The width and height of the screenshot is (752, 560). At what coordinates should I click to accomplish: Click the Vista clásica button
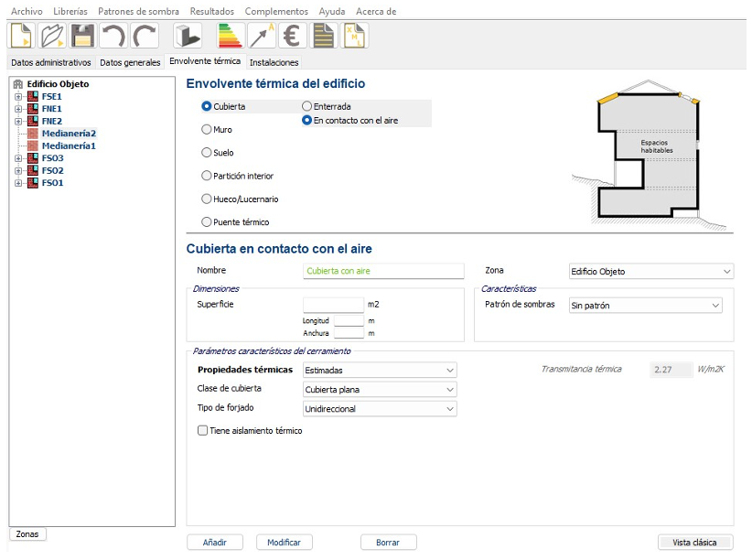point(694,543)
